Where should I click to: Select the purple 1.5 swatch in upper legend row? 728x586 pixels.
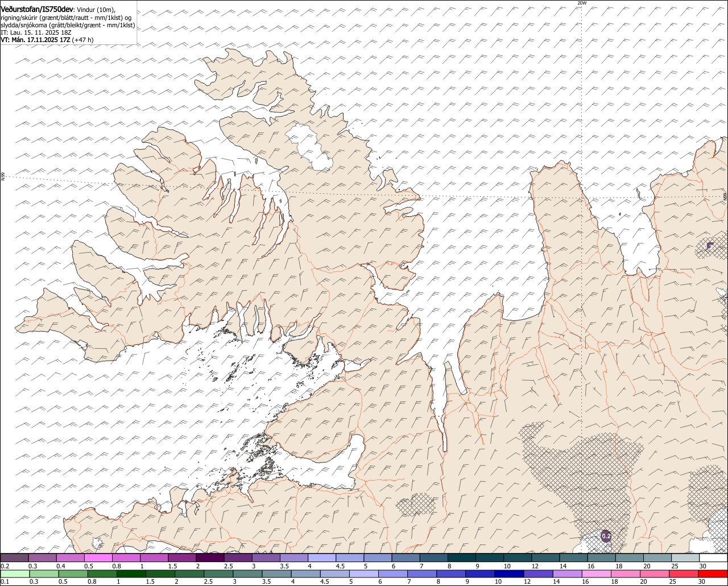click(x=182, y=558)
